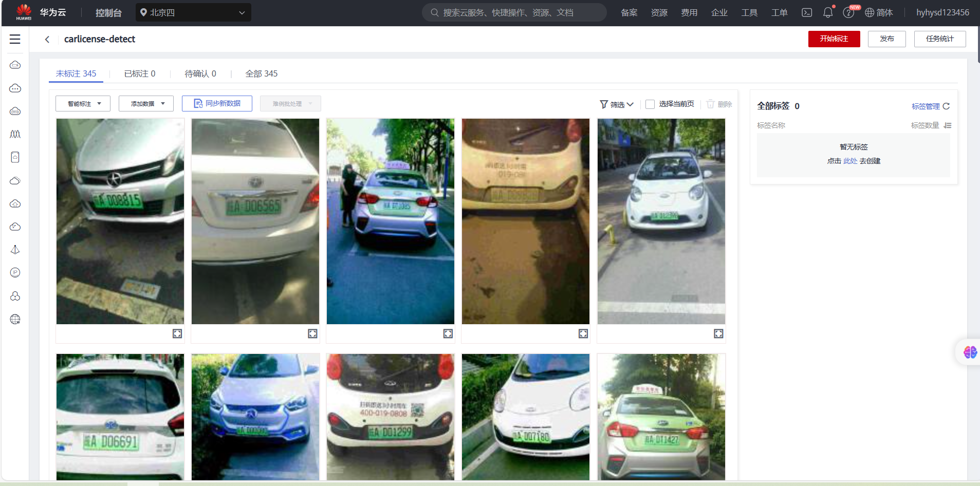Image resolution: width=980 pixels, height=486 pixels.
Task: Click the 发布 button
Action: 887,39
